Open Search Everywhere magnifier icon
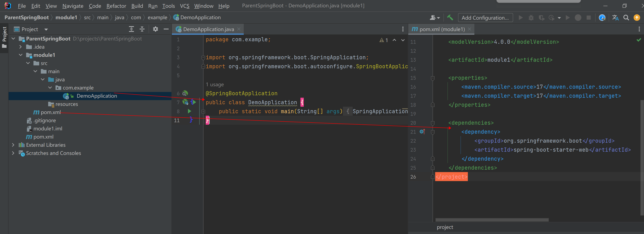Viewport: 644px width, 234px height. [626, 18]
